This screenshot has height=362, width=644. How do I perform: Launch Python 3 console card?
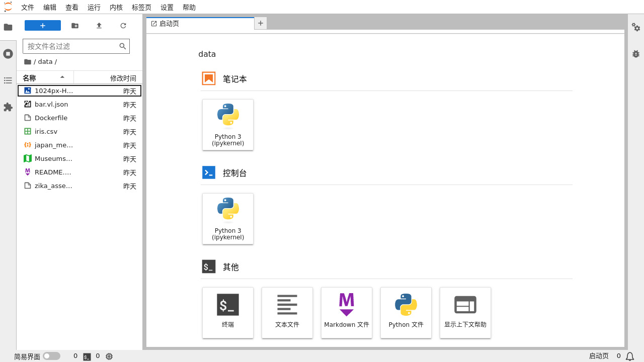[228, 219]
